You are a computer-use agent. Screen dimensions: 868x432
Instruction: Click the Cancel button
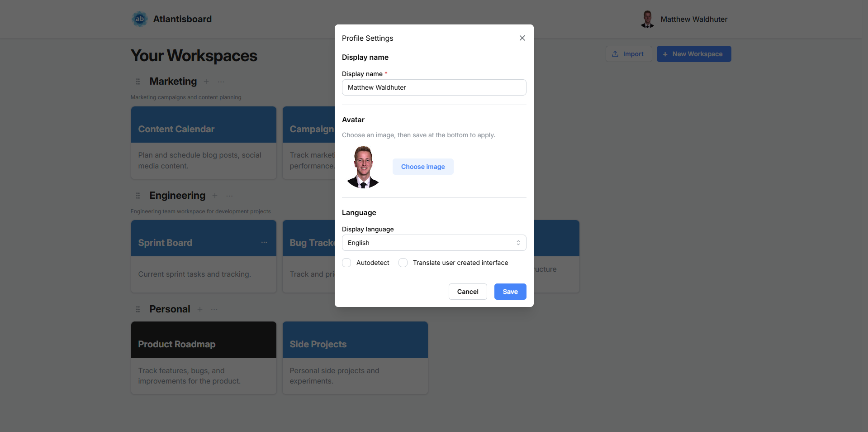point(468,292)
